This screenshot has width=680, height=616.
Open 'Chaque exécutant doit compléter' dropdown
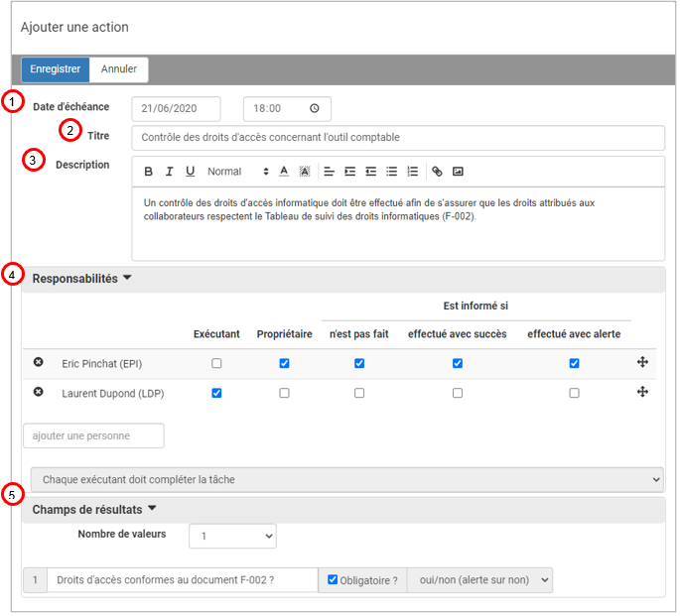point(346,479)
